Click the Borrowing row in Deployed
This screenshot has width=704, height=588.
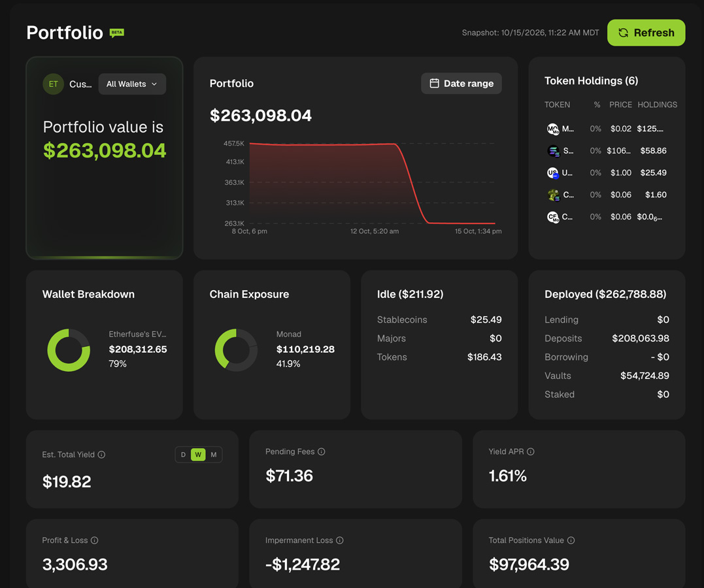click(x=607, y=357)
